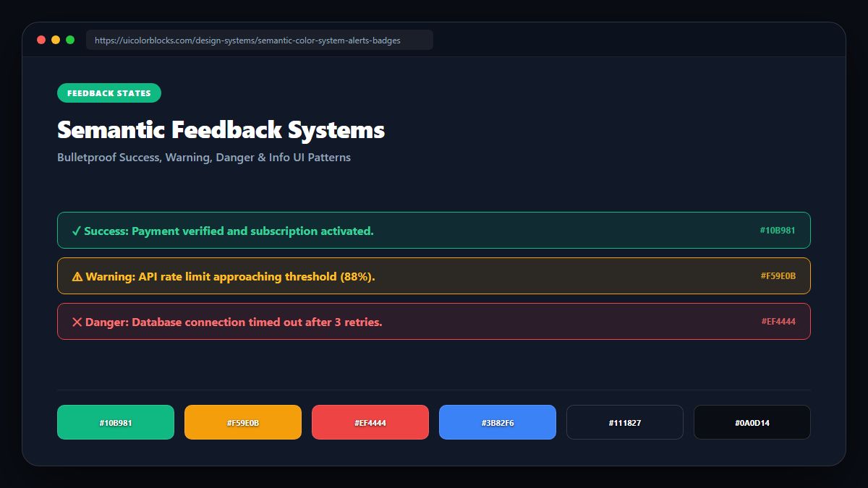The width and height of the screenshot is (868, 488).
Task: Click the Semantic Feedback Systems heading
Action: pyautogui.click(x=221, y=130)
